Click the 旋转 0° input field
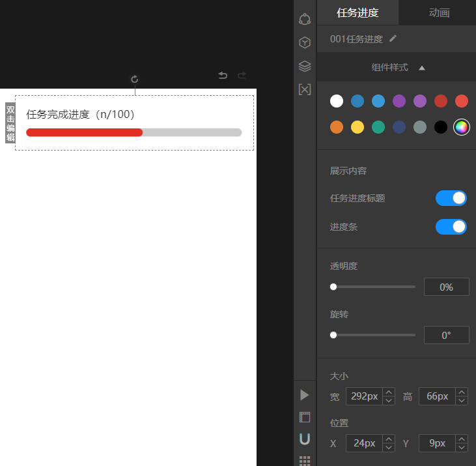Viewport: 476px width, 466px height. (x=446, y=335)
